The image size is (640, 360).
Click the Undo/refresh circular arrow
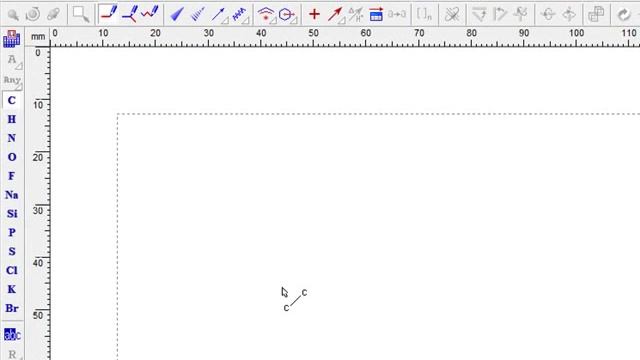pyautogui.click(x=624, y=15)
